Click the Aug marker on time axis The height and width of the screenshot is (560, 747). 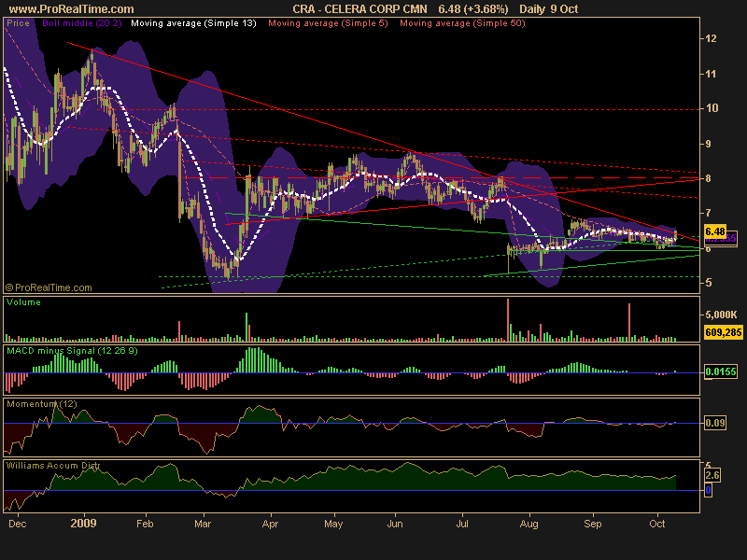(529, 524)
